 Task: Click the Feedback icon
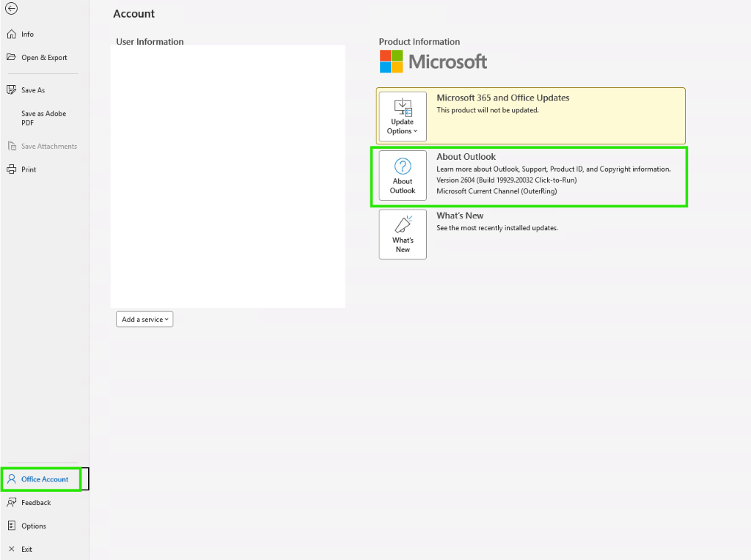click(x=12, y=502)
